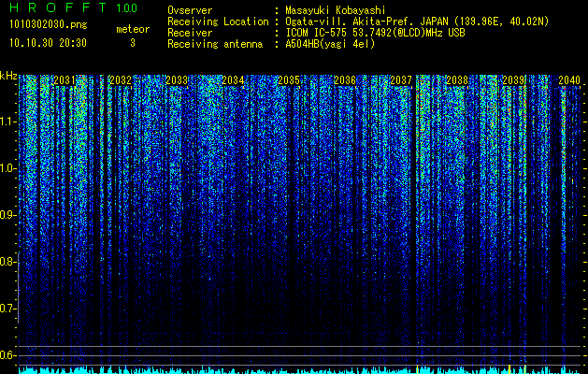Select receiver value ICOM IC-575 53.7492 MHz USB
This screenshot has height=374, width=588.
click(x=375, y=33)
